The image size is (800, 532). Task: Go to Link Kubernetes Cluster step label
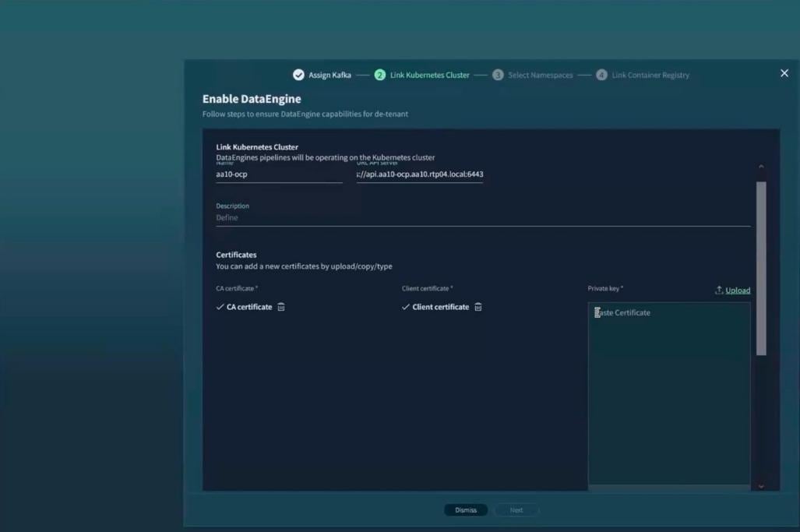point(429,75)
